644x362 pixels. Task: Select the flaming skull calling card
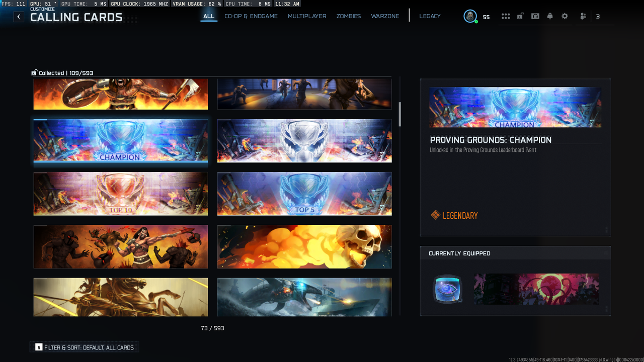tap(304, 246)
